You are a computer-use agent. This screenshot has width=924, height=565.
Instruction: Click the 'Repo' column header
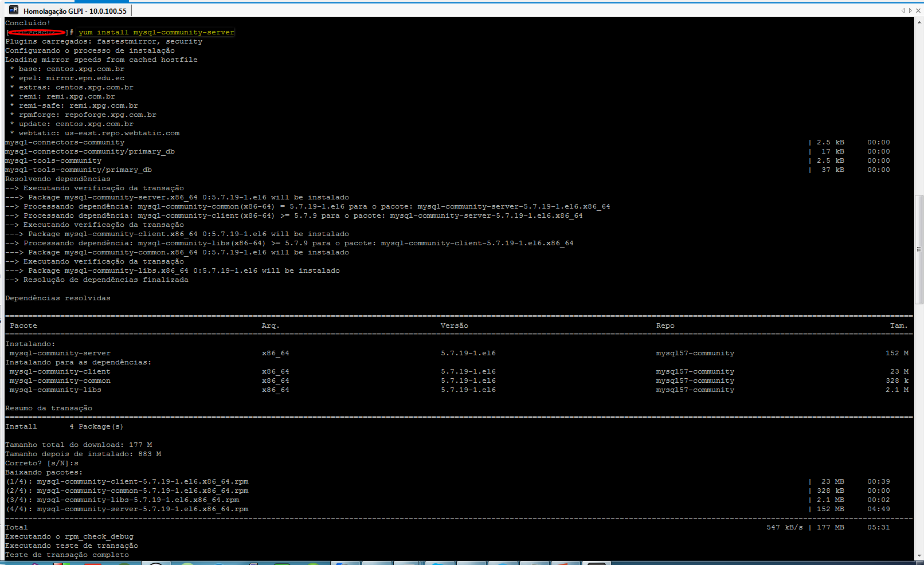point(665,325)
